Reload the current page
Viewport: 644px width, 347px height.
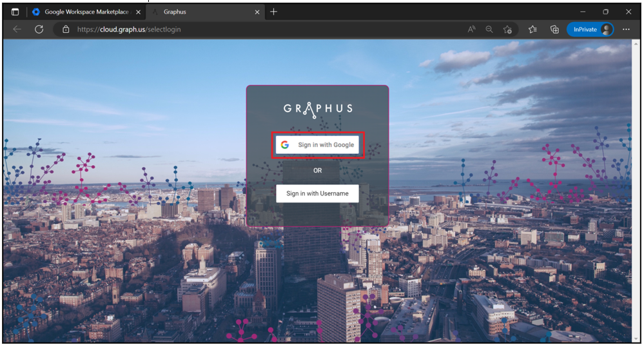[x=39, y=29]
